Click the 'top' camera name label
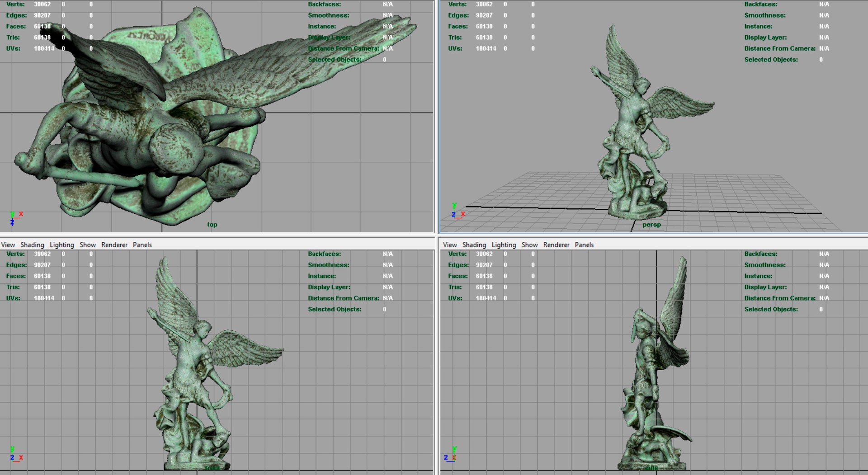 point(212,225)
